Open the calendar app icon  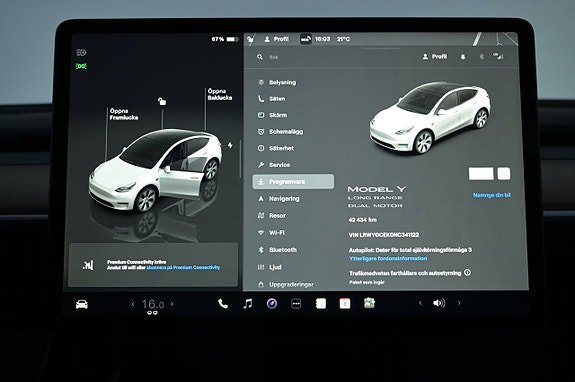click(x=345, y=304)
